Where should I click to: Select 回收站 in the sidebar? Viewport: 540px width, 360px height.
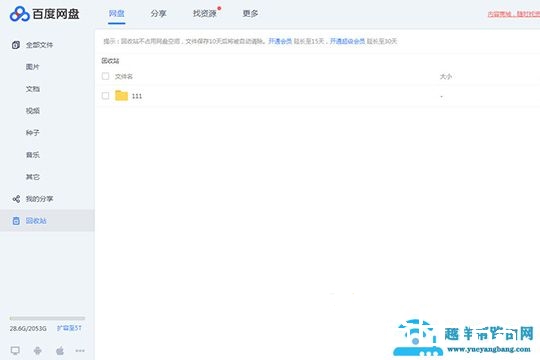coord(36,221)
